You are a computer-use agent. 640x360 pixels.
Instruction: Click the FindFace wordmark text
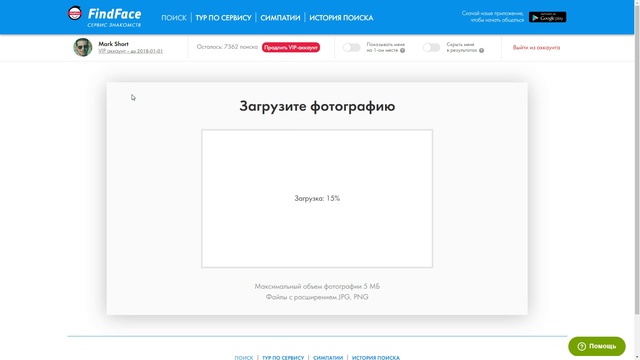click(114, 14)
